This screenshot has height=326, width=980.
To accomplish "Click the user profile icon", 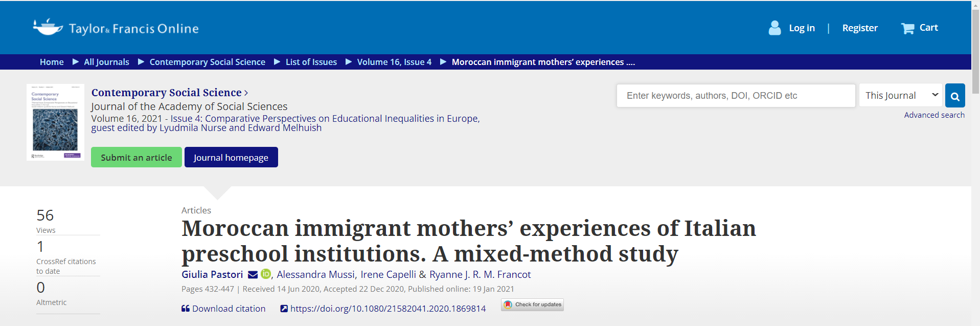I will click(774, 28).
